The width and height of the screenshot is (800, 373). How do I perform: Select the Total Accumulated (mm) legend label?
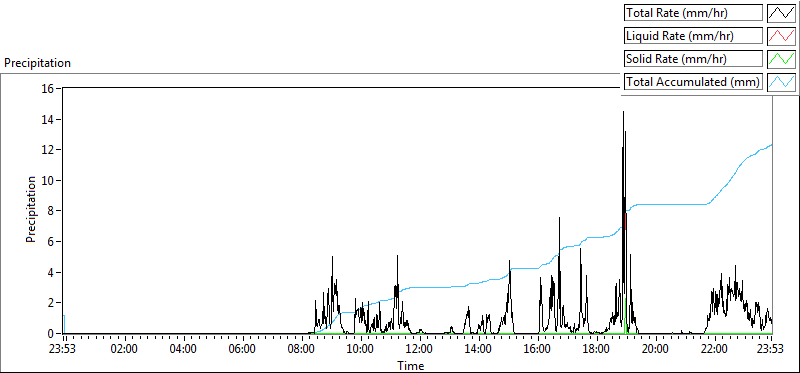click(693, 82)
